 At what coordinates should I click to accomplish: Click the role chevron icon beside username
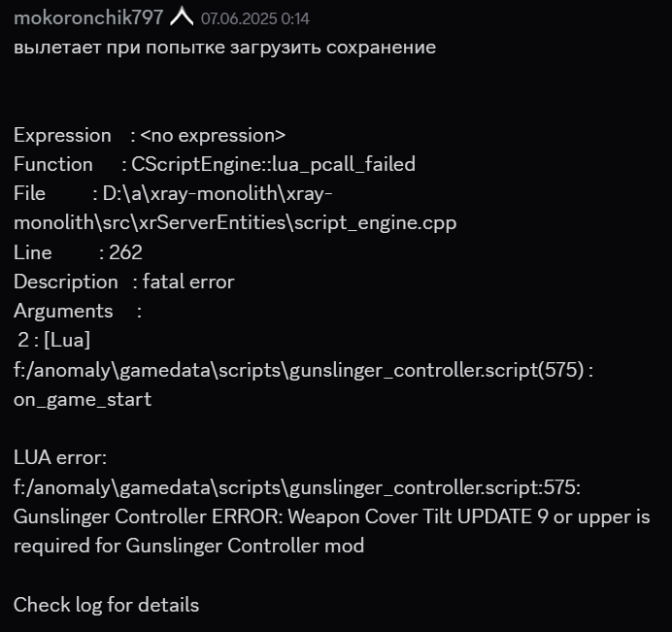182,17
